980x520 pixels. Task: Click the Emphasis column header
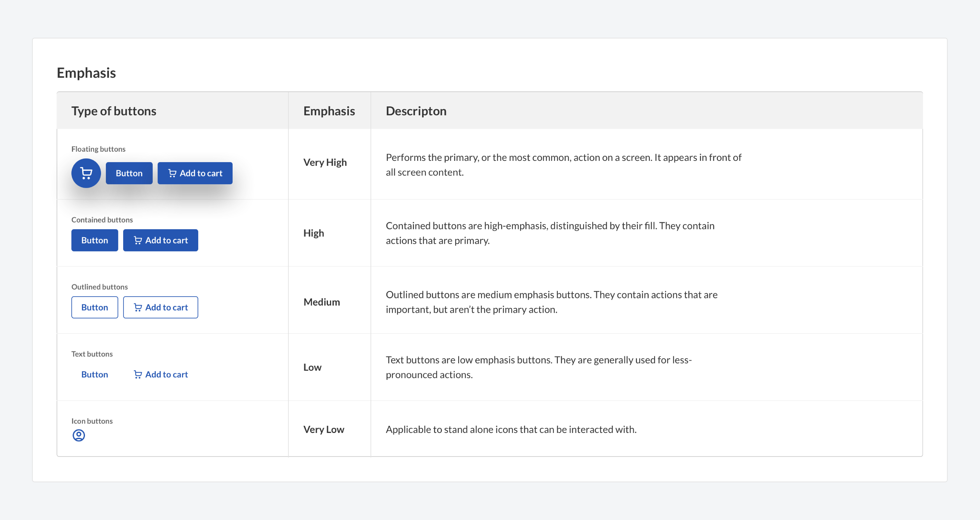[x=329, y=111]
